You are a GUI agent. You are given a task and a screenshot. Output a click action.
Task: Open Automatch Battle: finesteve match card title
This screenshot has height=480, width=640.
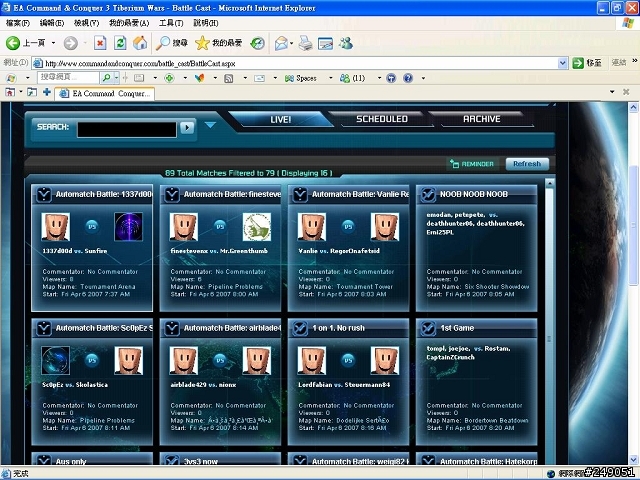[x=232, y=194]
